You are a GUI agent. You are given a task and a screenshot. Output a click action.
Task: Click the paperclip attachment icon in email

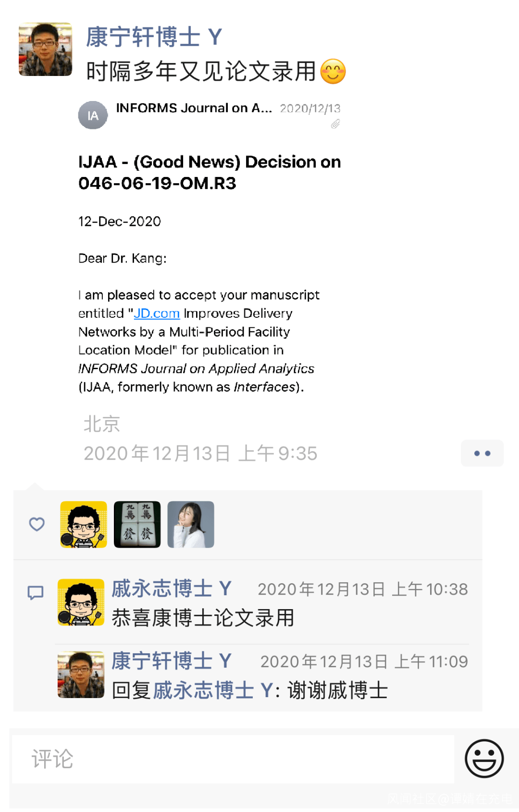(335, 124)
